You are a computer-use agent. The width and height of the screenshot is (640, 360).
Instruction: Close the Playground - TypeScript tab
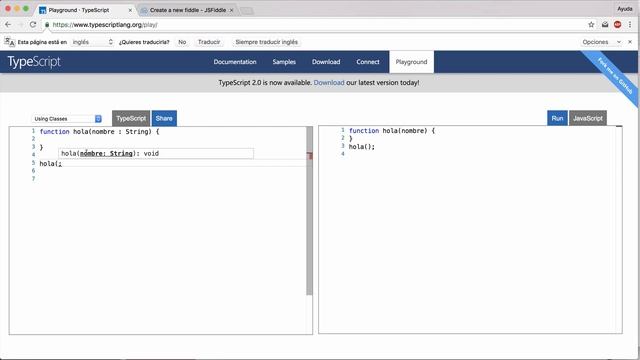(x=130, y=10)
